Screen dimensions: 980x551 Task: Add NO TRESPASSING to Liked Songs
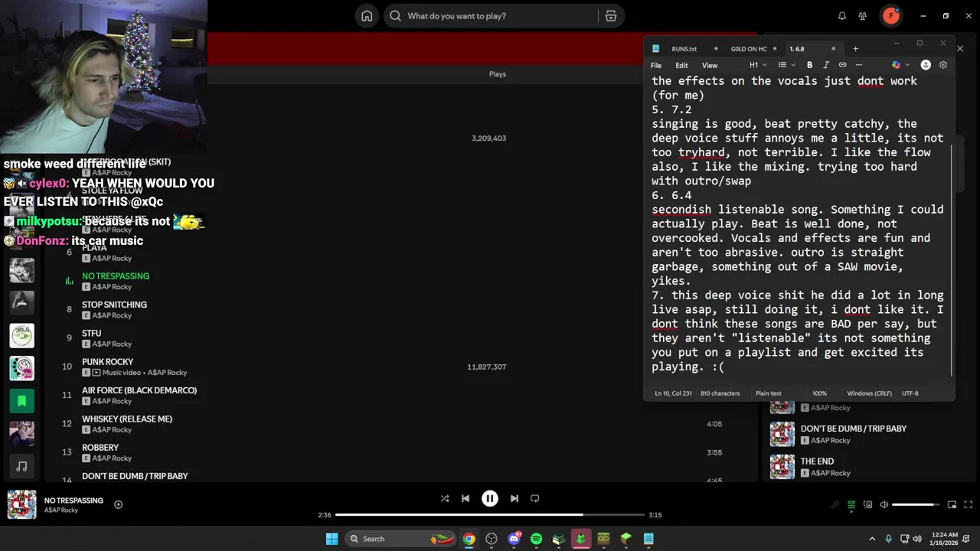click(119, 504)
